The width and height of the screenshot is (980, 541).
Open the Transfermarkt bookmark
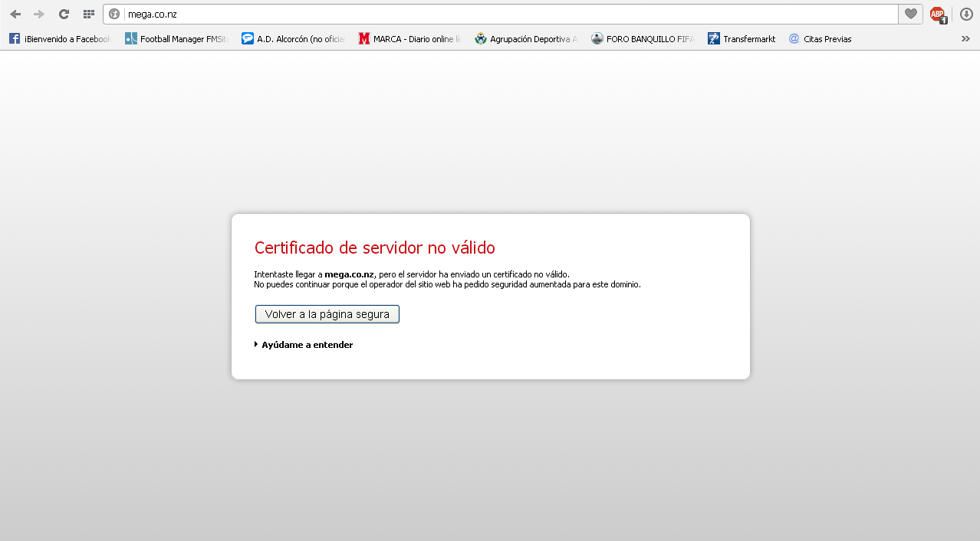click(742, 38)
